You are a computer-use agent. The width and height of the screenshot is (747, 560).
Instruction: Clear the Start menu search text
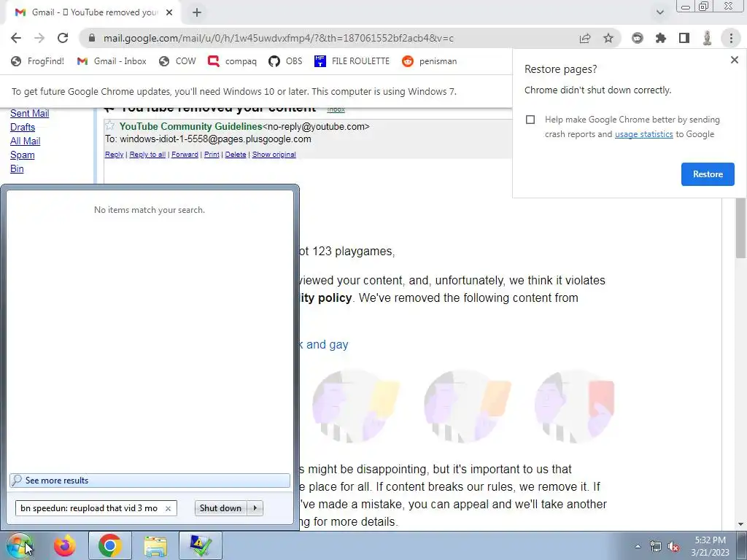[168, 508]
